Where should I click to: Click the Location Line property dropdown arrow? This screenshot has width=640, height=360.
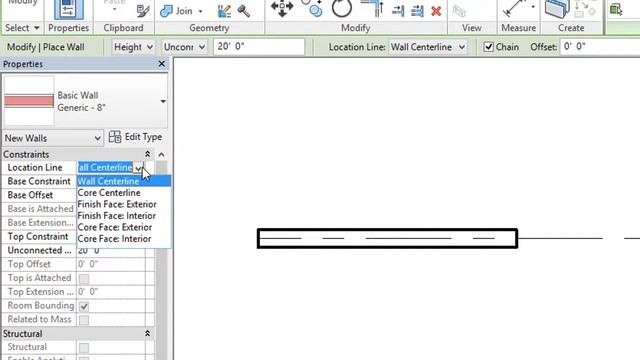point(138,168)
